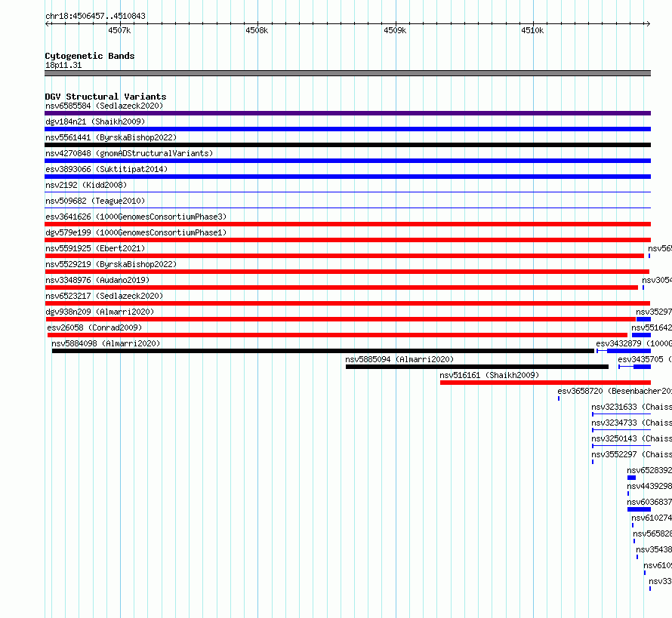Select the 4507k ruler tick label
The width and height of the screenshot is (672, 618).
tap(119, 30)
